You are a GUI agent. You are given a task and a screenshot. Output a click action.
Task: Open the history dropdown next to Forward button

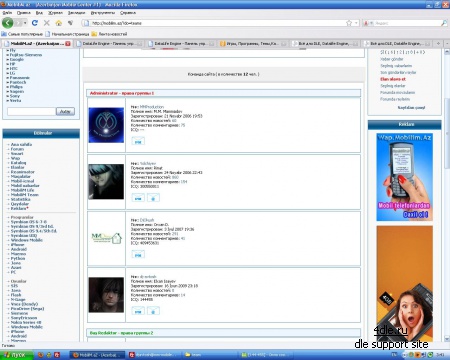click(25, 23)
